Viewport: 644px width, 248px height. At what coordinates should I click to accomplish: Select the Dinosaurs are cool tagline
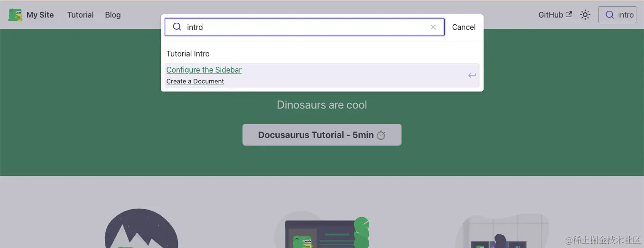pos(322,105)
